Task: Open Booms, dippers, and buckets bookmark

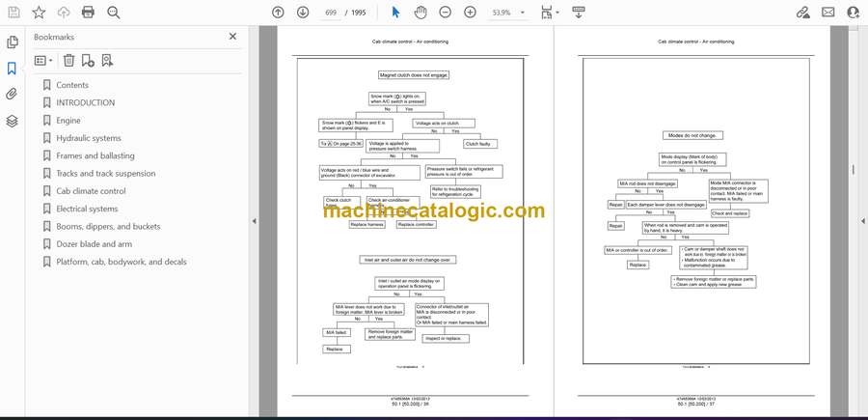Action: point(108,227)
